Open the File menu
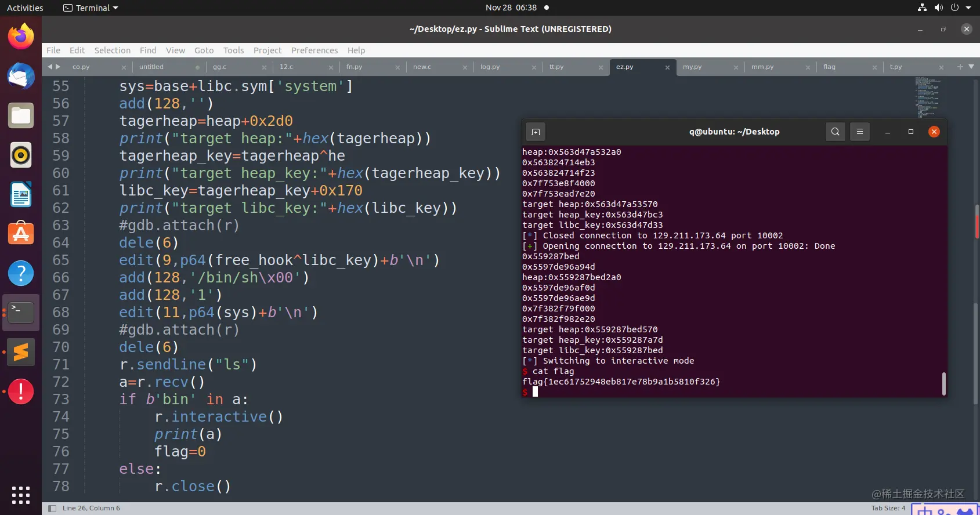 [x=53, y=50]
